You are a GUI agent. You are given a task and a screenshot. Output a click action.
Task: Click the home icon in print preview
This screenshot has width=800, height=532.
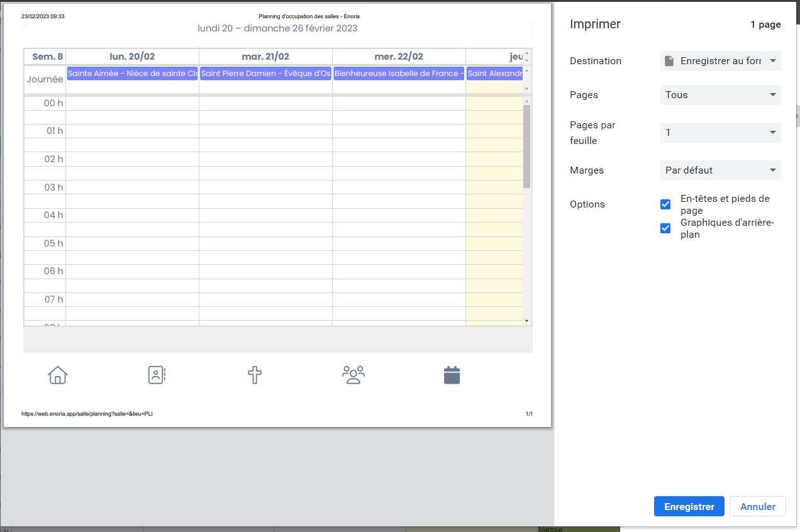pos(58,375)
